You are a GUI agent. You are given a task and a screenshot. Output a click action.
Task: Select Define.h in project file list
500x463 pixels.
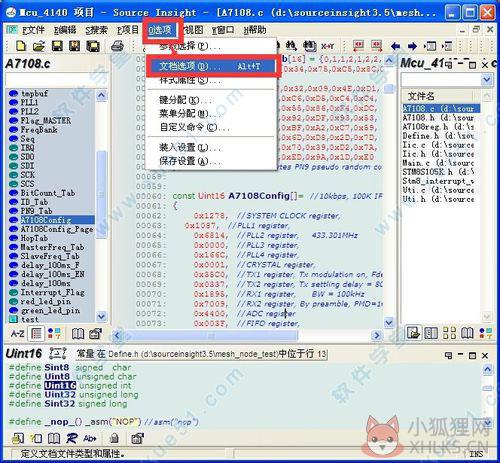[x=439, y=136]
